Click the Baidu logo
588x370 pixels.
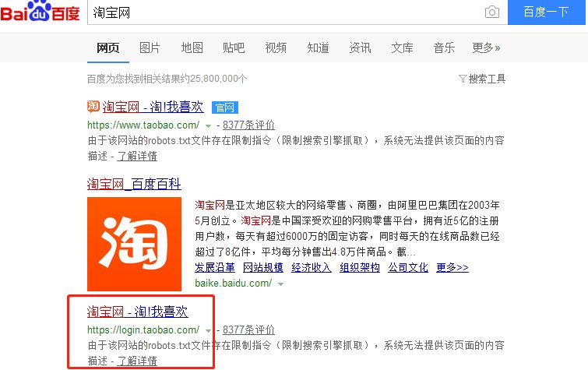[x=40, y=11]
